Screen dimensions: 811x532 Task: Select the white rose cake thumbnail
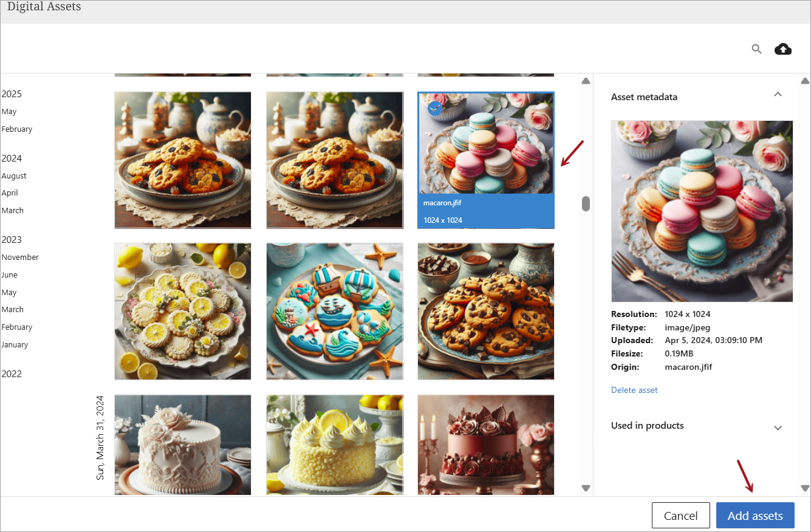pyautogui.click(x=183, y=445)
